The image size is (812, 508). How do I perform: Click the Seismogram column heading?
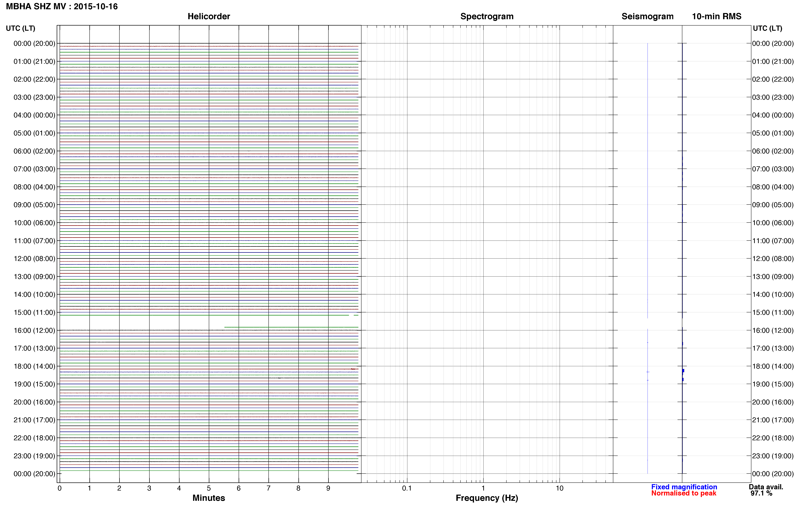(x=648, y=16)
